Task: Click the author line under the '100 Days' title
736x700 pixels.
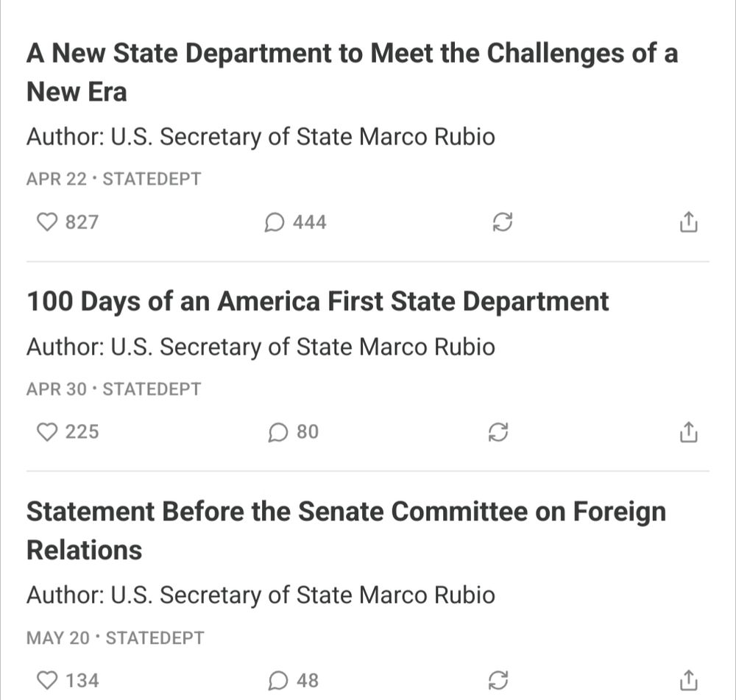Action: [261, 347]
